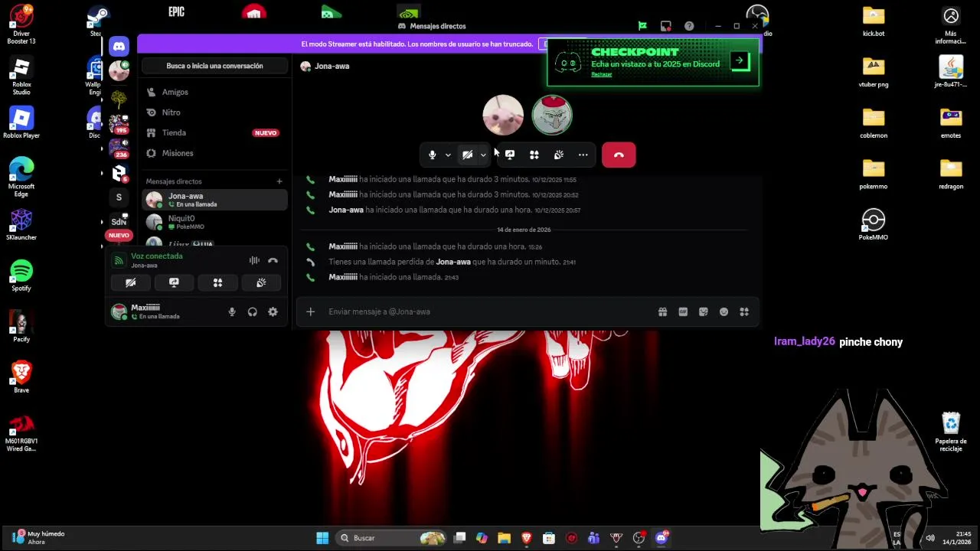980x551 pixels.
Task: Open PokeMMO desktop shortcut
Action: tap(874, 224)
